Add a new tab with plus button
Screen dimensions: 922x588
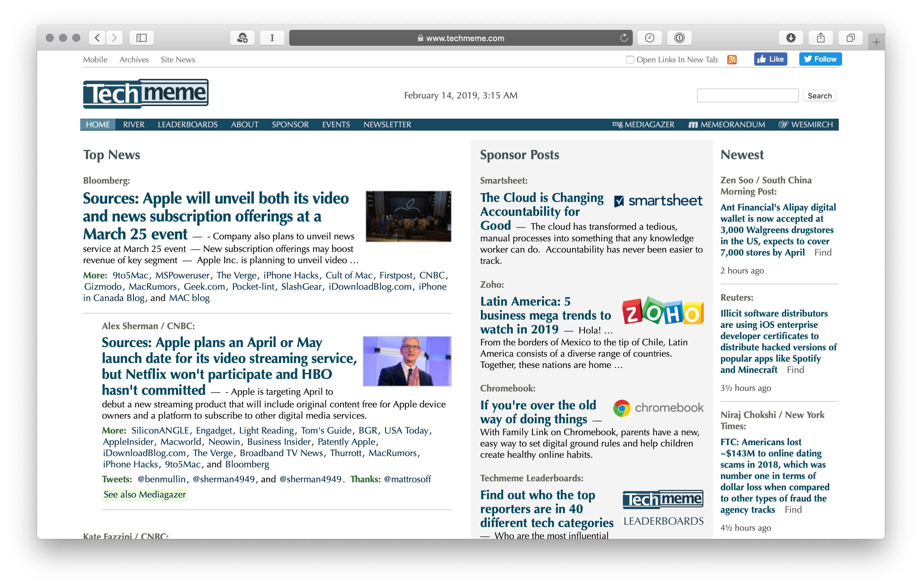pyautogui.click(x=877, y=42)
